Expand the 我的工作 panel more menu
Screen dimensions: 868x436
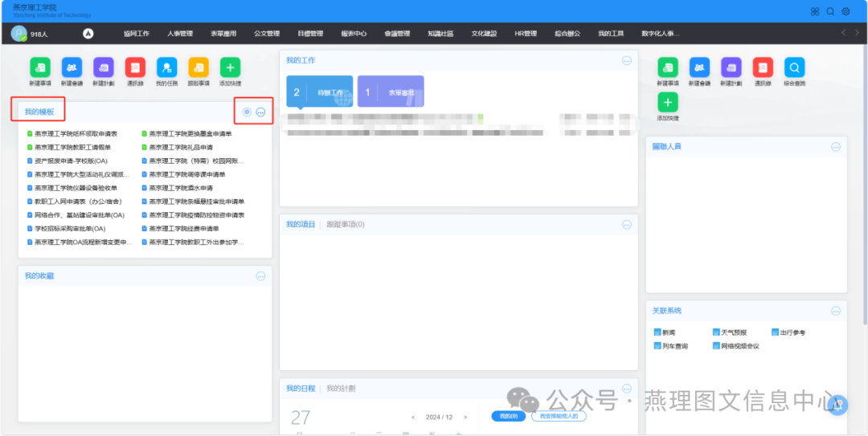tap(627, 60)
